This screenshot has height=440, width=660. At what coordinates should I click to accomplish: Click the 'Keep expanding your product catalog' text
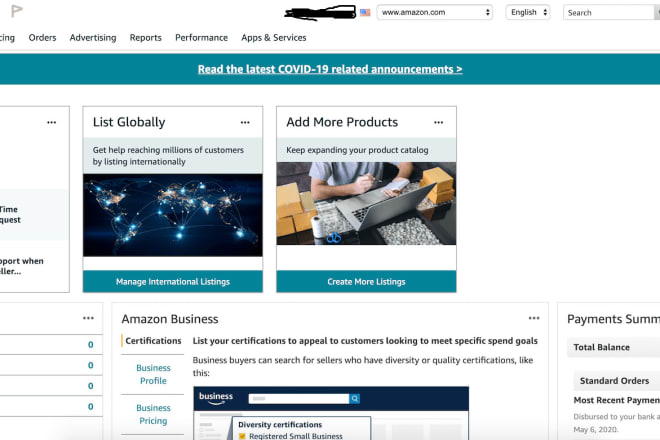pyautogui.click(x=357, y=150)
